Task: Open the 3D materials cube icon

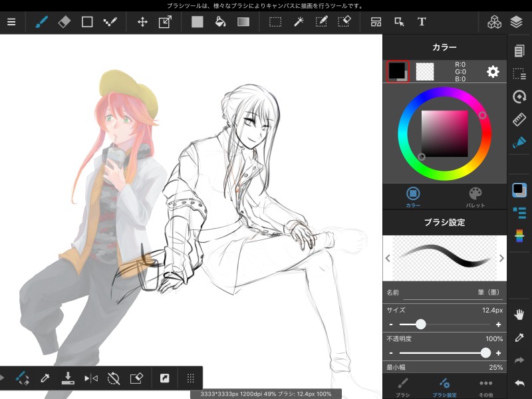Action: click(x=494, y=21)
